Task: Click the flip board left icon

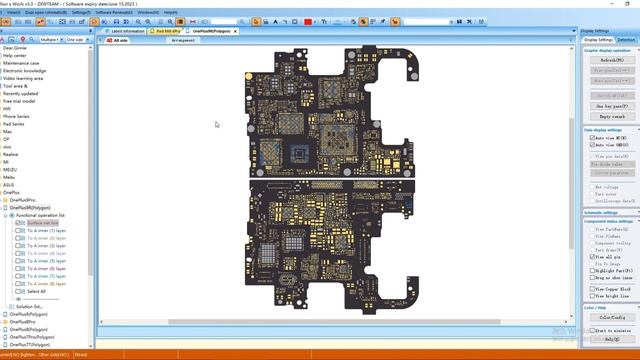Action: coord(116,22)
